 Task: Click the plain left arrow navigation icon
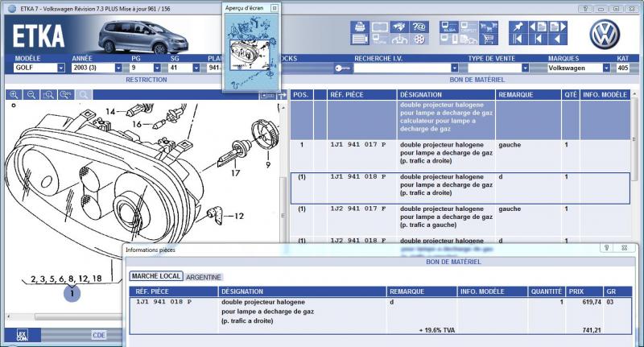pyautogui.click(x=558, y=39)
